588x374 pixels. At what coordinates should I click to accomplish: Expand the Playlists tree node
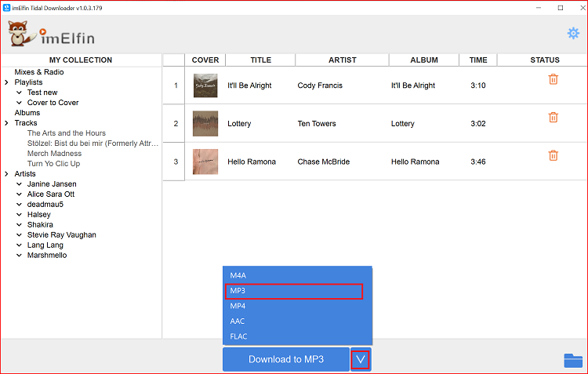(x=6, y=82)
